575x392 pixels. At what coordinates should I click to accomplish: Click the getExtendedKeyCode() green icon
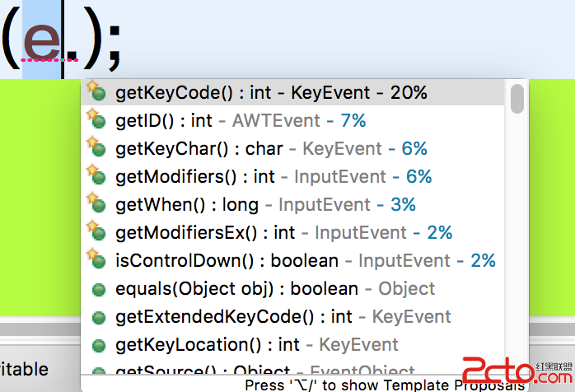(x=98, y=318)
